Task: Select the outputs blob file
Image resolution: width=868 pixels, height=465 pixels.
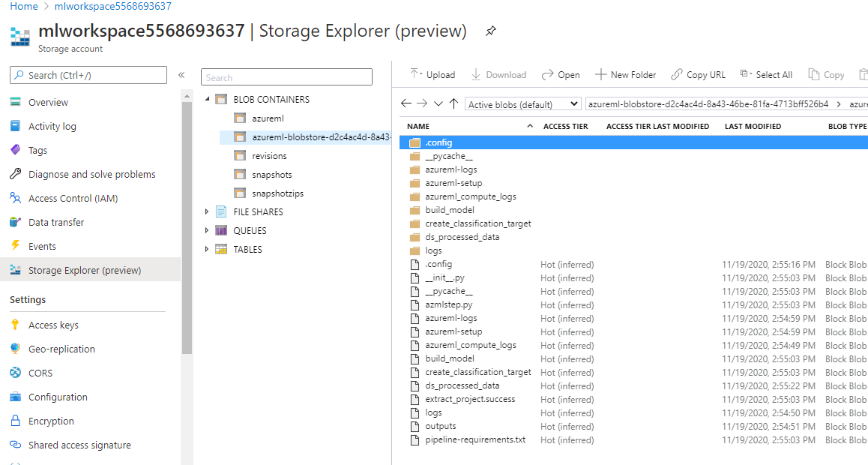Action: tap(441, 426)
